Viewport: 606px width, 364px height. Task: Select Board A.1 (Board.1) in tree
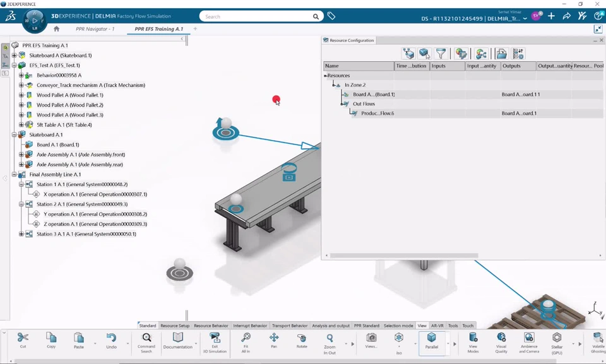(x=58, y=144)
